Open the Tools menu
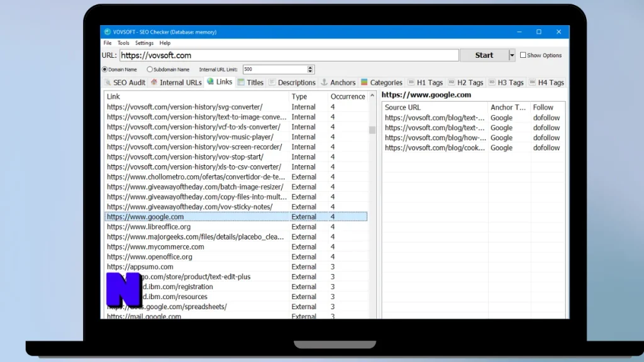The width and height of the screenshot is (644, 362). pos(123,43)
